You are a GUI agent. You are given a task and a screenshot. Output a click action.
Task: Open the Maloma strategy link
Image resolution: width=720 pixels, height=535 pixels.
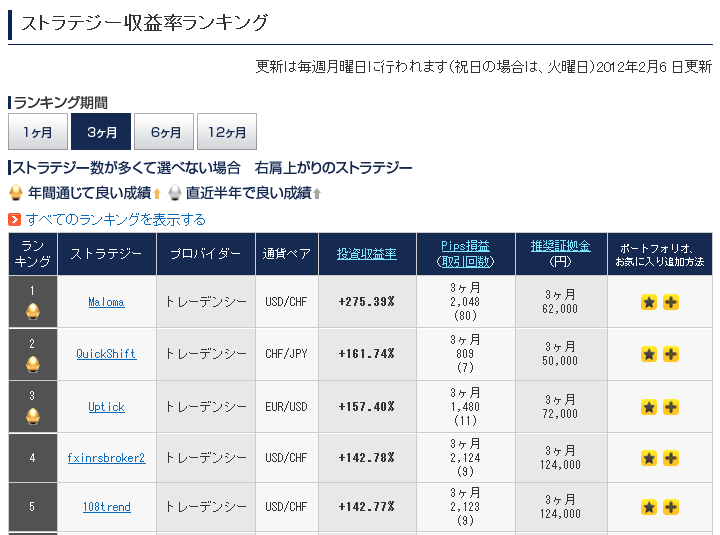(x=106, y=301)
